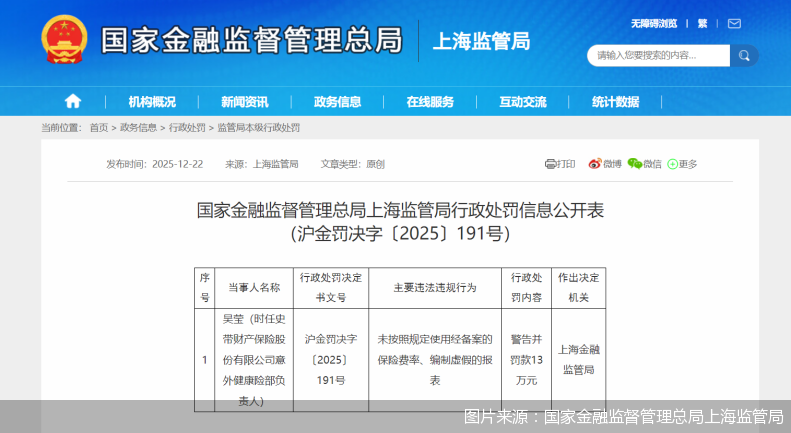
Task: Share via Weibo icon 微博
Action: coord(604,164)
